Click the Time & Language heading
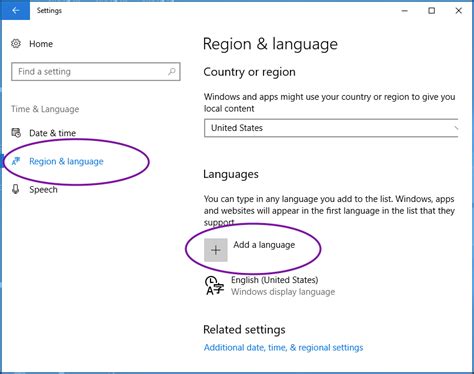The height and width of the screenshot is (374, 474). pos(45,109)
